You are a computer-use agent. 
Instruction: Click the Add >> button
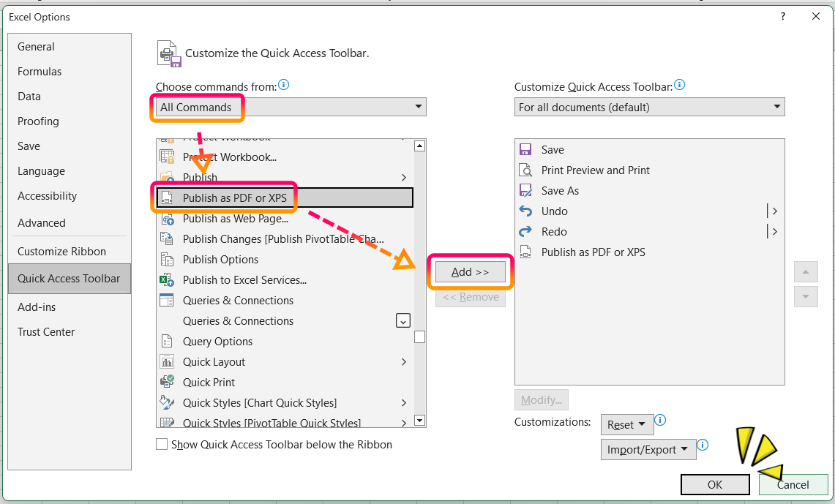[471, 272]
